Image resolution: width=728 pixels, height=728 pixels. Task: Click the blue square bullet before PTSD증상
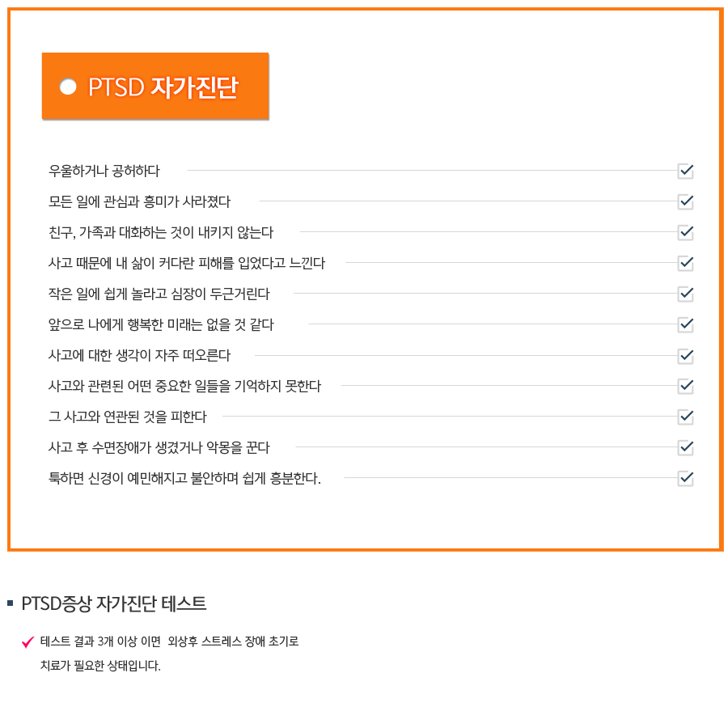11,603
